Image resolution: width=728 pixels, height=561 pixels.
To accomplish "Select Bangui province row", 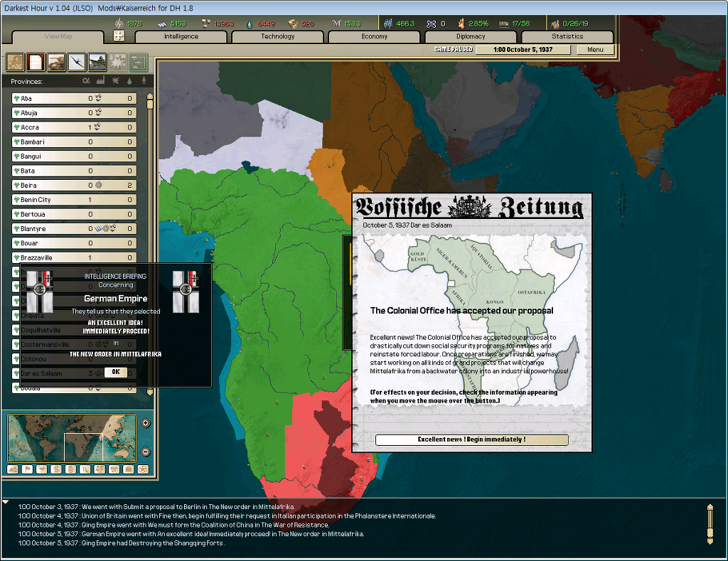I will click(x=74, y=156).
